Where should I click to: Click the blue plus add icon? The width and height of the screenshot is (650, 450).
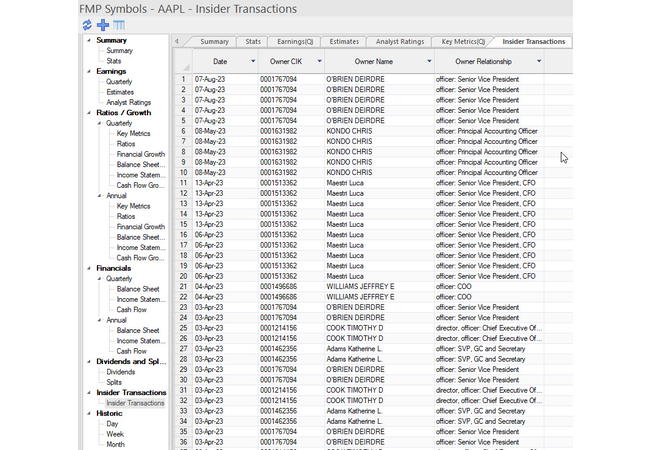pyautogui.click(x=103, y=25)
